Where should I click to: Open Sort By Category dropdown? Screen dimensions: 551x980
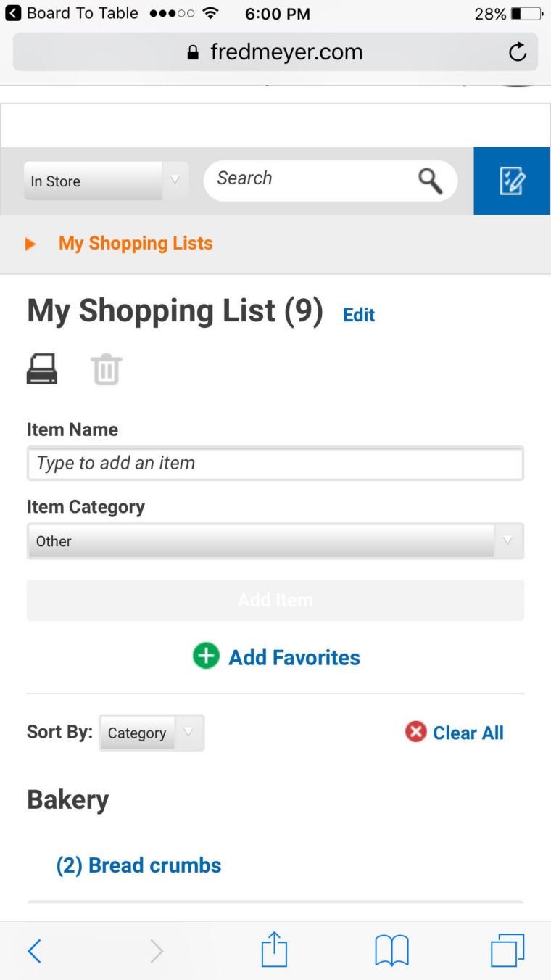(152, 733)
